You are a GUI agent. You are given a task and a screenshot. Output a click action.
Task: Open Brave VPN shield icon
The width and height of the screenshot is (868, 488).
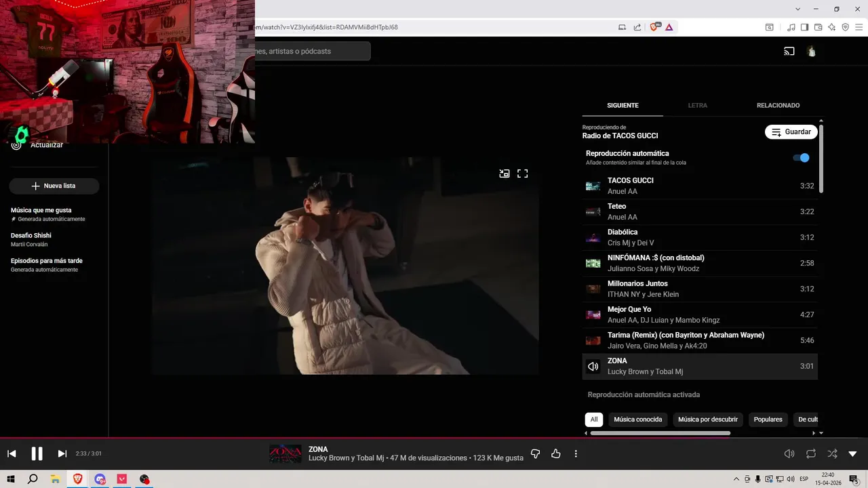coord(845,27)
